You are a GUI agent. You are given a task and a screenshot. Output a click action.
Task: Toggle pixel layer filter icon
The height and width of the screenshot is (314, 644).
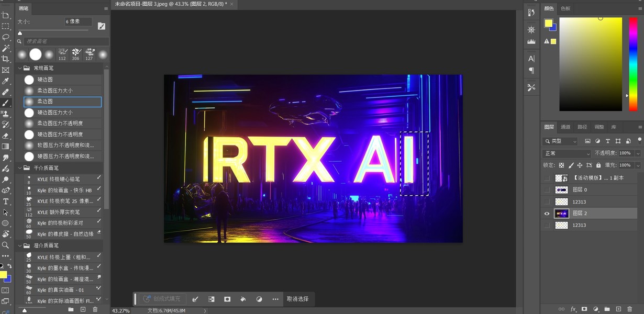pyautogui.click(x=588, y=141)
